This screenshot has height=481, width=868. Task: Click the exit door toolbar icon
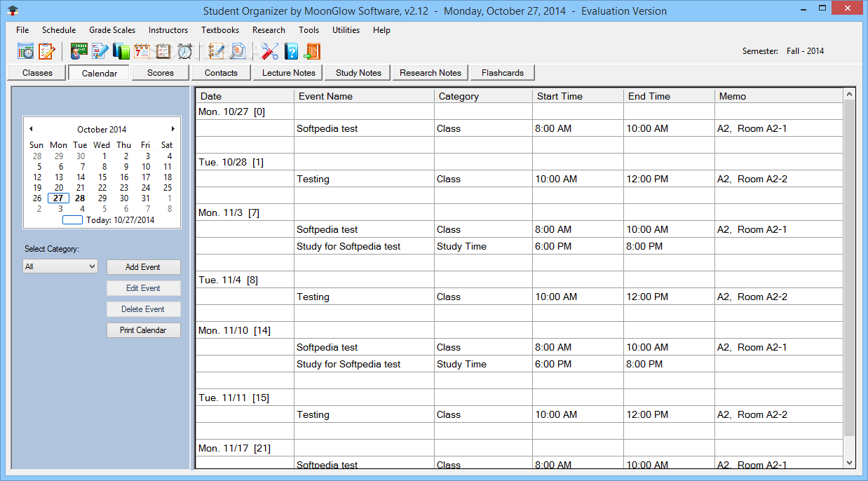[312, 51]
